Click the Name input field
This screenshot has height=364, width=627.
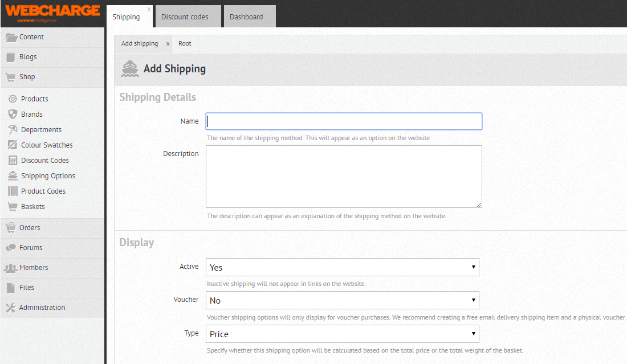pos(344,121)
